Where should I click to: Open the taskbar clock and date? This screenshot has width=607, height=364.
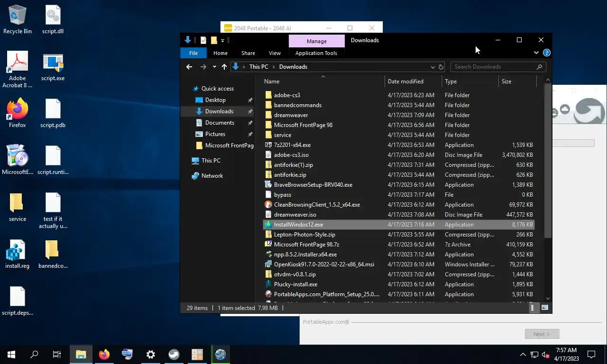click(566, 354)
